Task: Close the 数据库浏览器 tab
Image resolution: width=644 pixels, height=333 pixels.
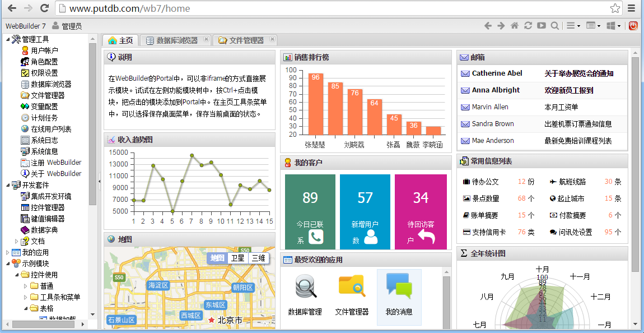Action: click(207, 39)
